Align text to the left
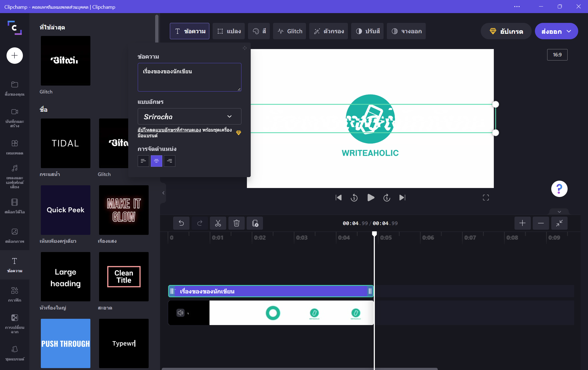 [x=143, y=161]
